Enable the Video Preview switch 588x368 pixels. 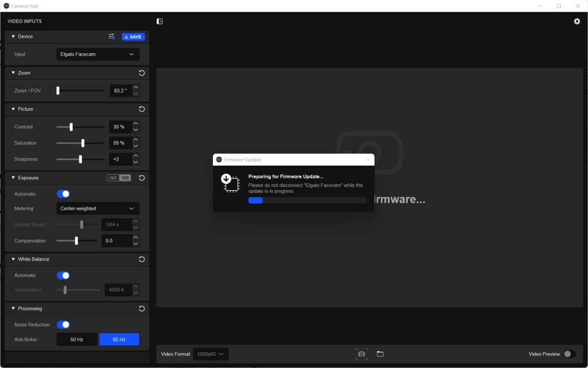569,354
